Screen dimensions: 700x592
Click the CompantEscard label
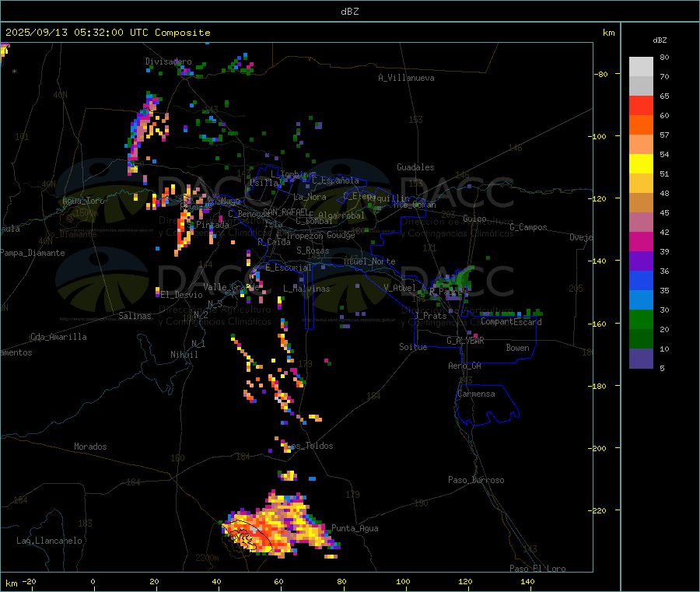point(511,322)
